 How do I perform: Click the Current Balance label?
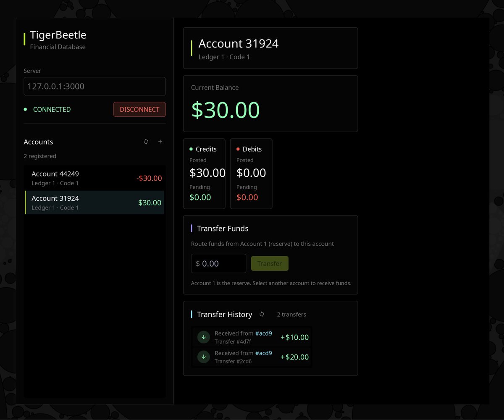tap(215, 88)
